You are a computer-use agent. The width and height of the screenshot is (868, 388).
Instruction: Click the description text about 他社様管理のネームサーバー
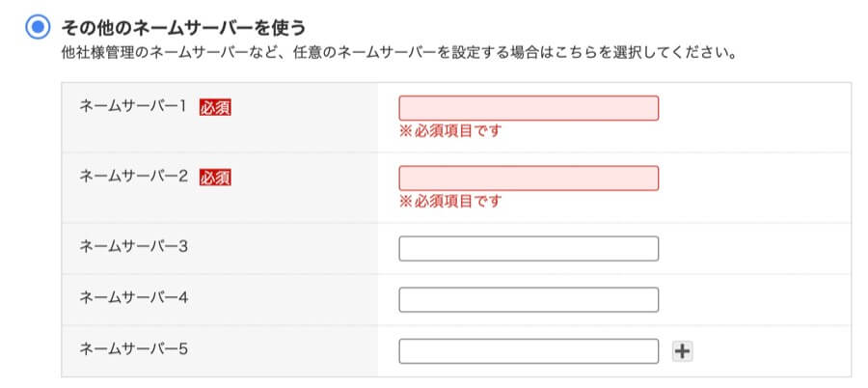[x=398, y=51]
